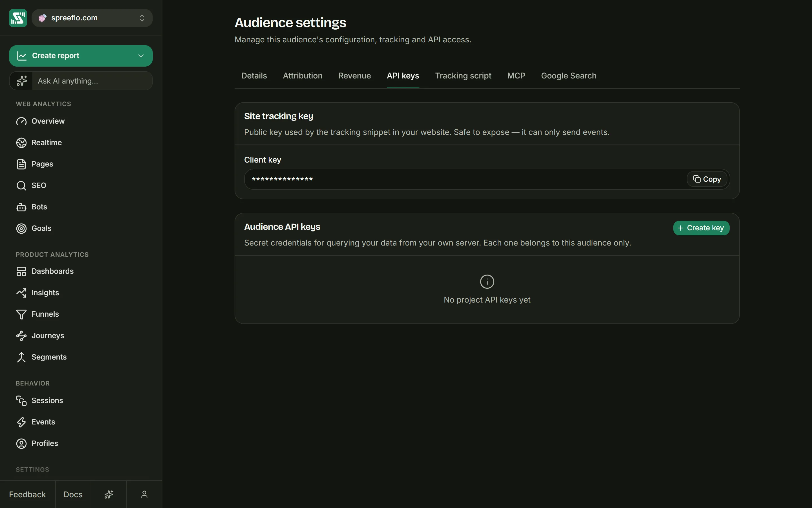
Task: Open the SEO magnifier icon
Action: 21,185
